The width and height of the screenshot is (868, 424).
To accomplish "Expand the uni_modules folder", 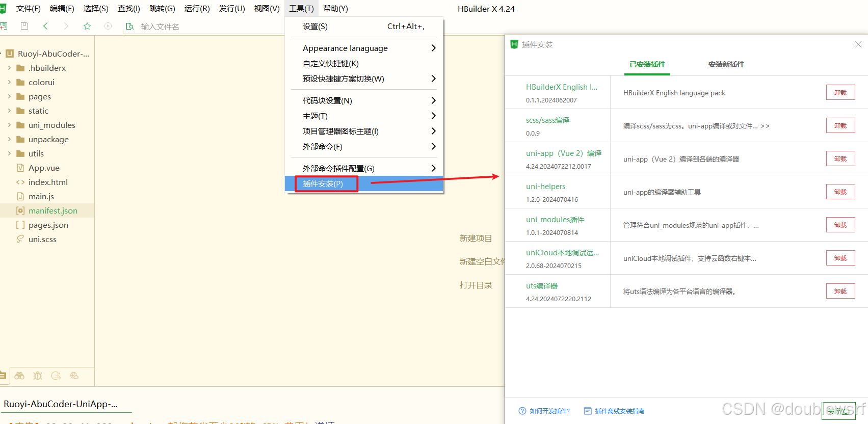I will pos(9,125).
